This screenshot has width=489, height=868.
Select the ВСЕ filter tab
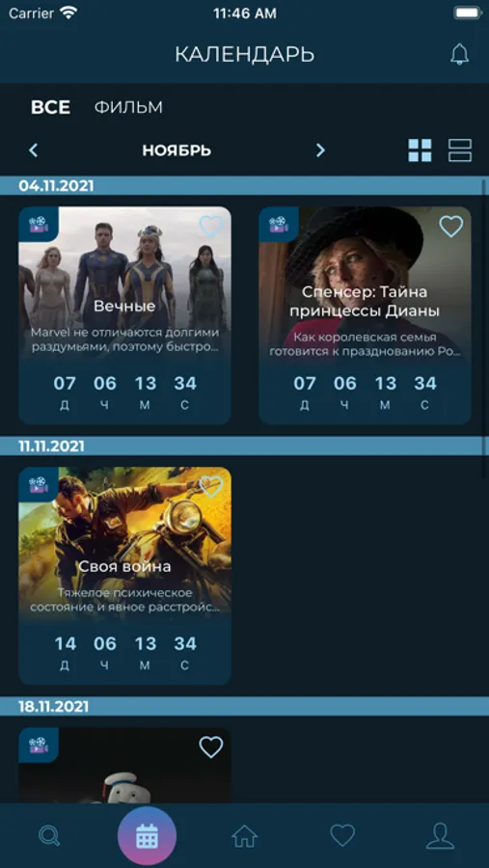[50, 107]
